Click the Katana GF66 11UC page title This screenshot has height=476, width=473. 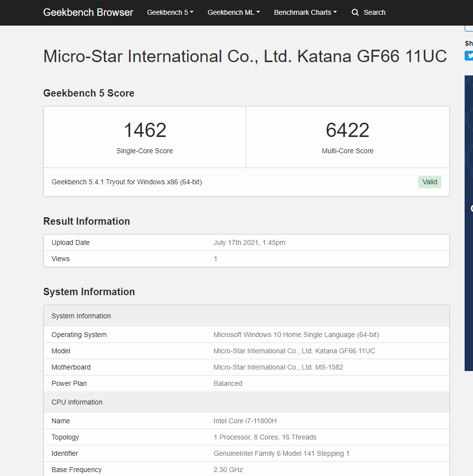245,56
